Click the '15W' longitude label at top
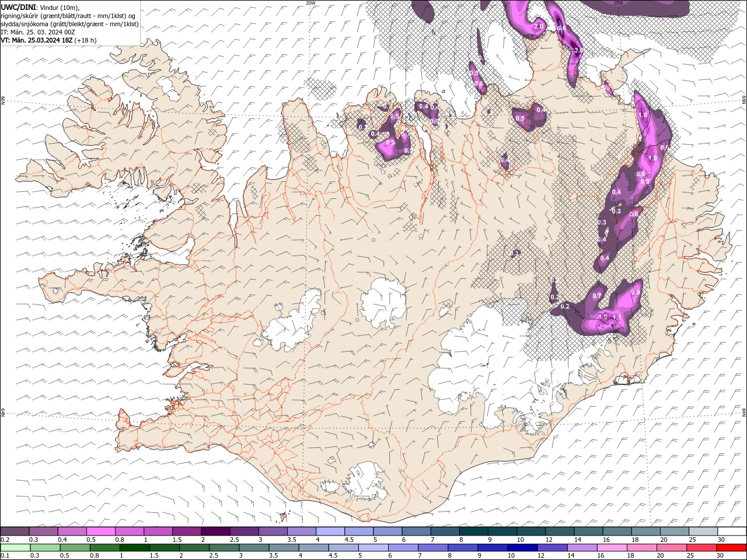 coord(618,3)
